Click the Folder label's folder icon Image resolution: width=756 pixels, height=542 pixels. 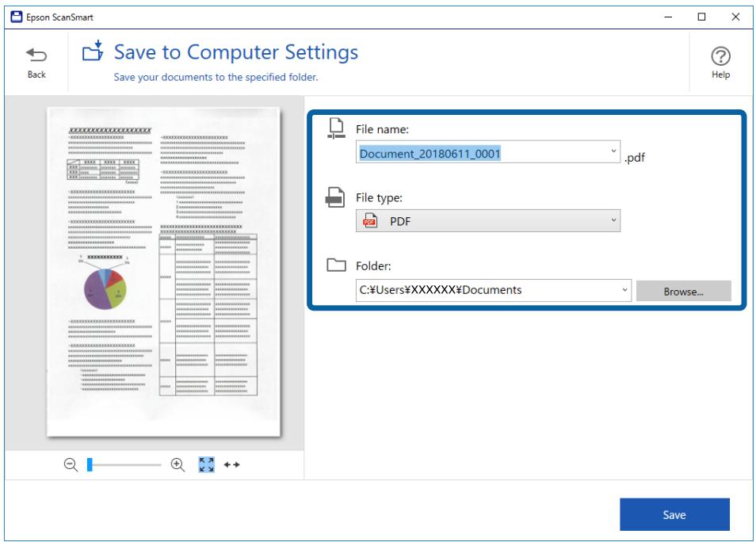point(336,265)
